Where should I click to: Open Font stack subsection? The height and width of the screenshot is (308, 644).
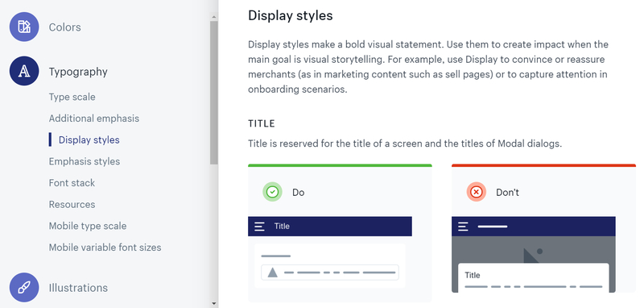click(72, 182)
